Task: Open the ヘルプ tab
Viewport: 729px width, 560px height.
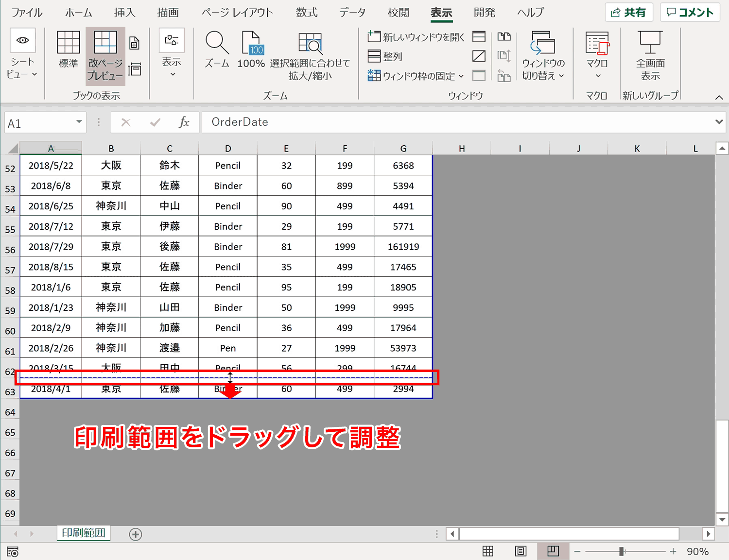Action: point(530,13)
